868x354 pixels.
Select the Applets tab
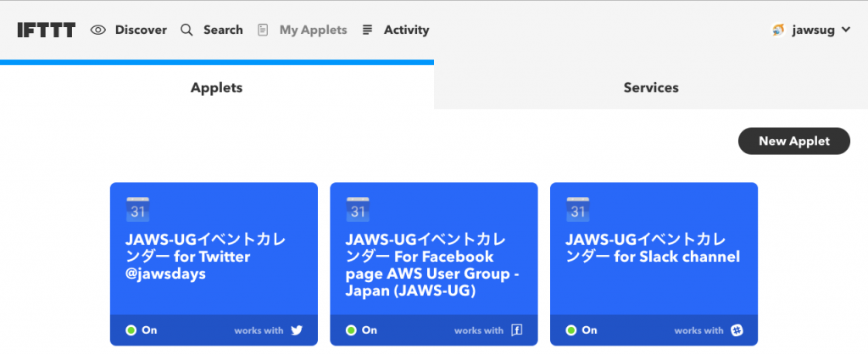[x=216, y=87]
